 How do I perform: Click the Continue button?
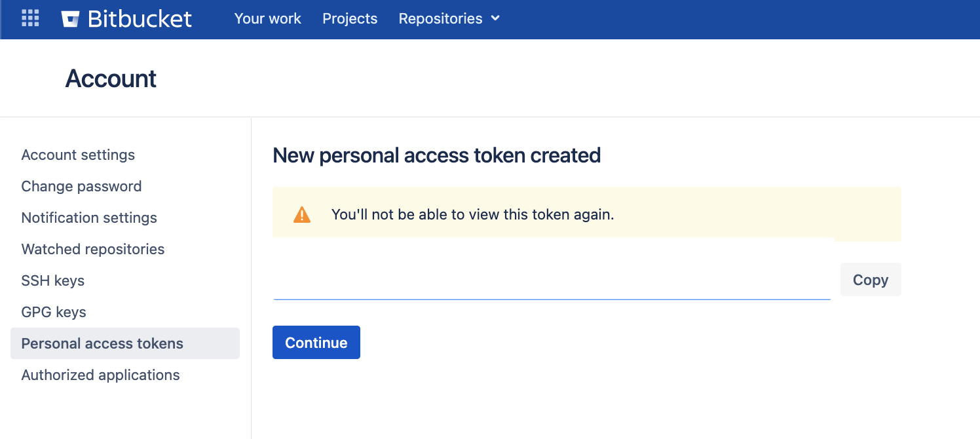click(316, 343)
